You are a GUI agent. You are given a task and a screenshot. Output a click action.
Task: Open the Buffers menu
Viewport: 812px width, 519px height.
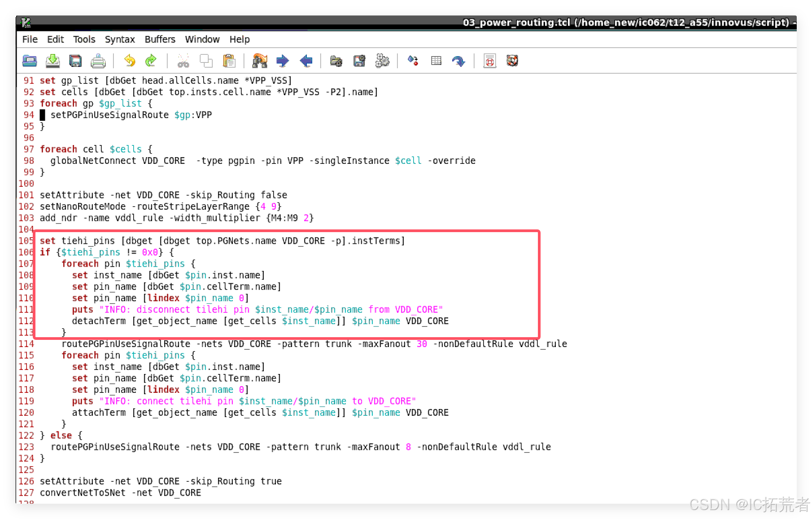160,40
